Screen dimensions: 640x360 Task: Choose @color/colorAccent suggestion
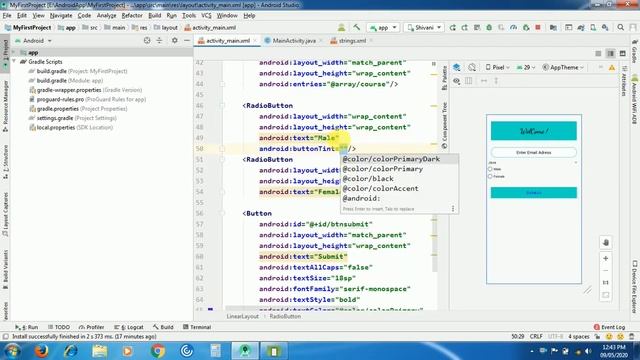(399, 188)
